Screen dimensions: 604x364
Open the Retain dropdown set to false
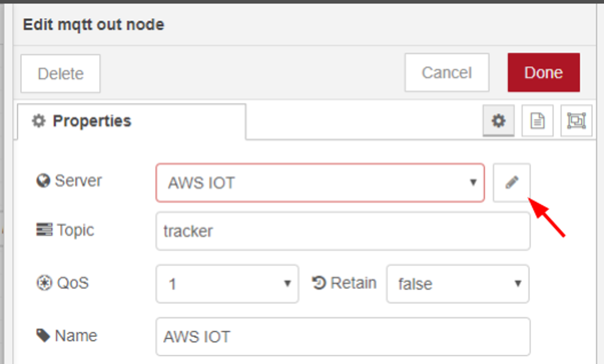[457, 284]
